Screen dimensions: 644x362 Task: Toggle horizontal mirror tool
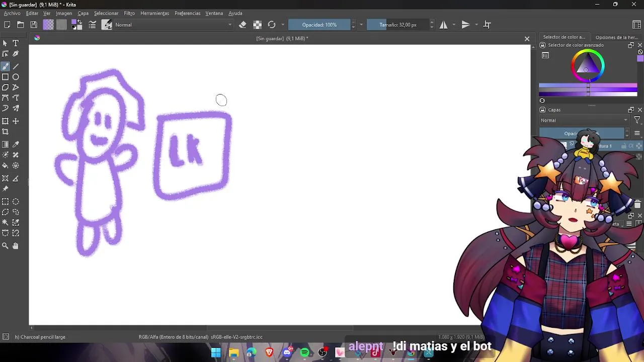tap(443, 25)
